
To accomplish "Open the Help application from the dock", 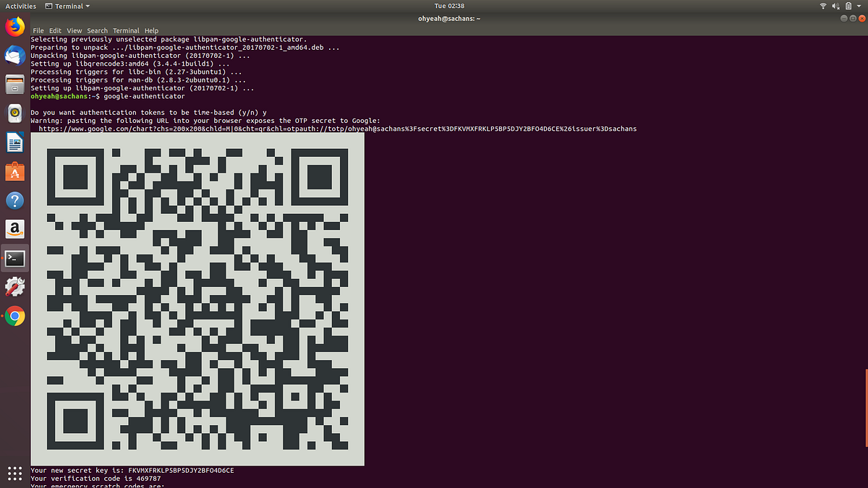I will [x=14, y=200].
